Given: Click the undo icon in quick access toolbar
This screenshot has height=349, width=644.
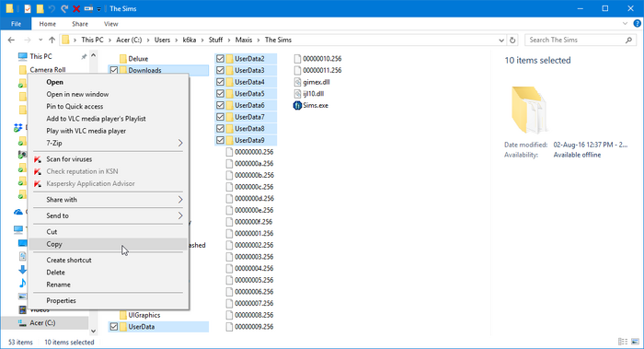Looking at the screenshot, I should [52, 8].
